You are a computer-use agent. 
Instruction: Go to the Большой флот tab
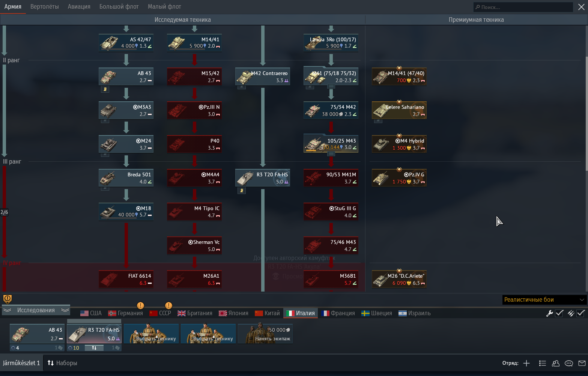coord(119,7)
